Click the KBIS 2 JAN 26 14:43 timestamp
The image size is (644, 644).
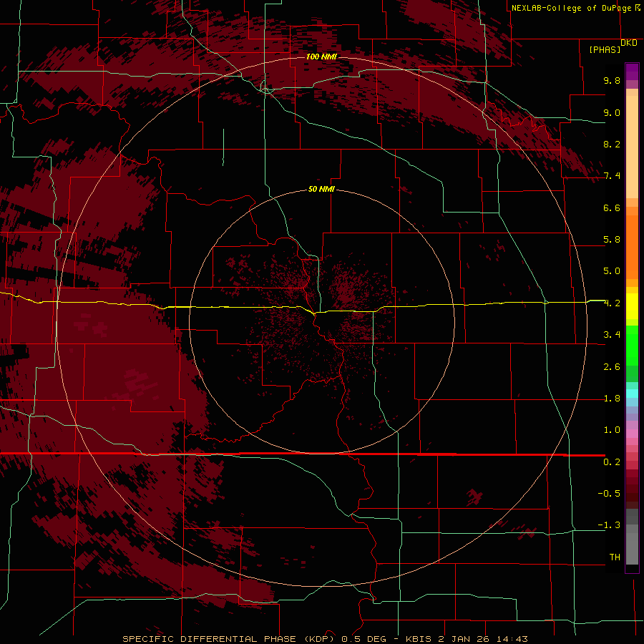click(x=467, y=639)
